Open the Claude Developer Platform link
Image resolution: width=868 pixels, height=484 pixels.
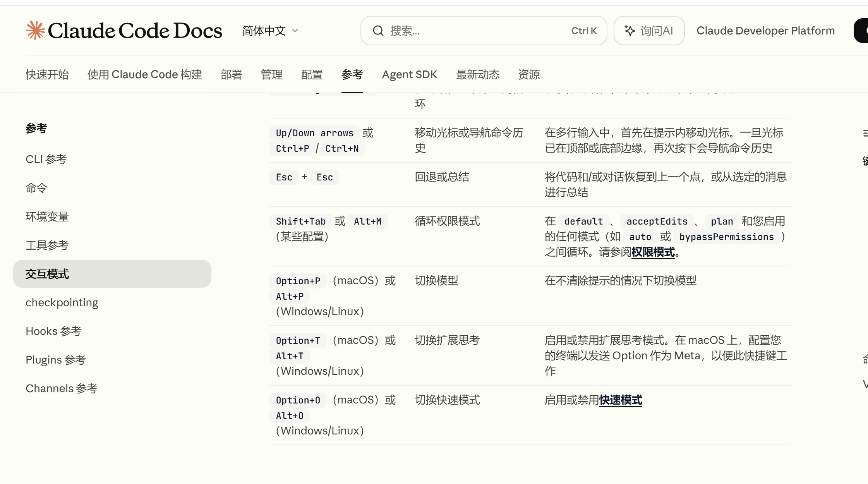(x=765, y=31)
